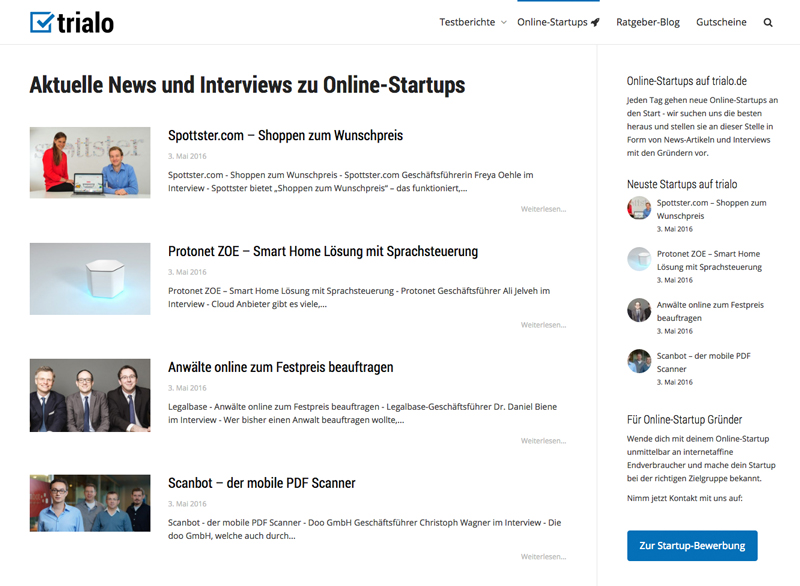Open the three lawyers thumbnail image
This screenshot has height=586, width=800.
click(x=90, y=395)
